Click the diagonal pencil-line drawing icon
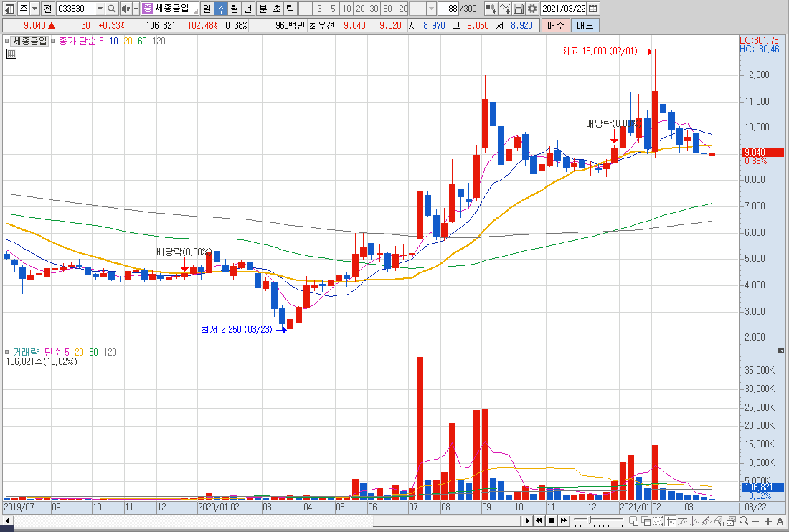789x532 pixels. pos(707,521)
